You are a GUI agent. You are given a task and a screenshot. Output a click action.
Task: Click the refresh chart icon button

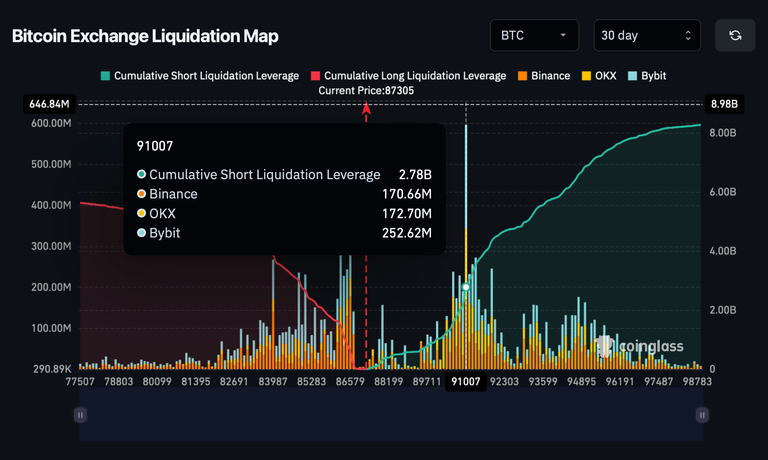735,35
